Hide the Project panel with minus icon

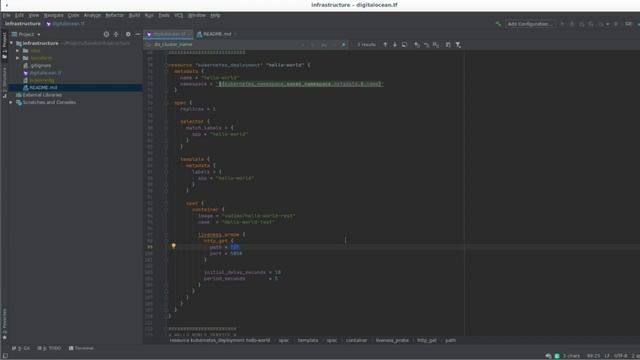click(138, 34)
